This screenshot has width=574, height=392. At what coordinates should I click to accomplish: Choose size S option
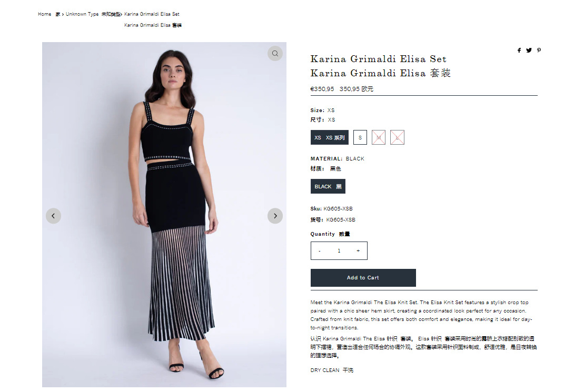pos(360,137)
